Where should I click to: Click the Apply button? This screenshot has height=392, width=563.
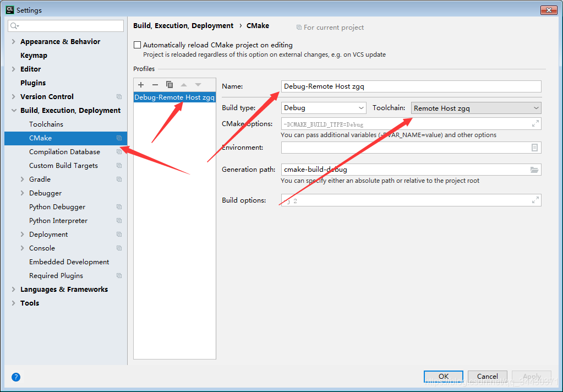point(532,376)
